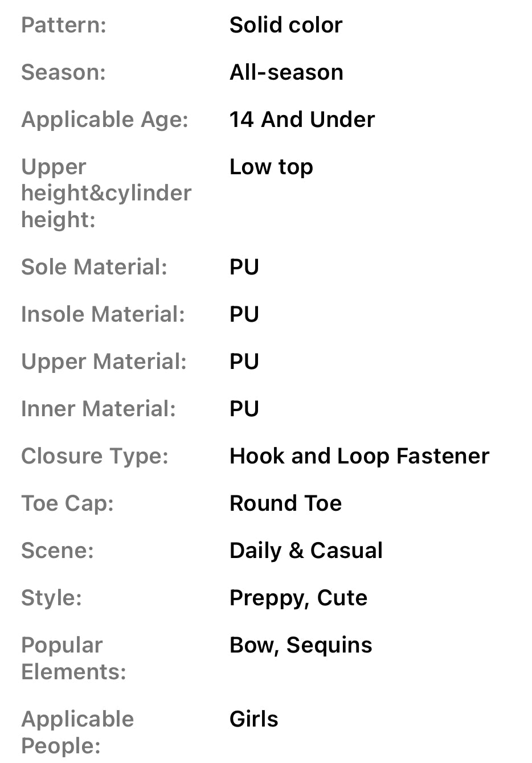The width and height of the screenshot is (532, 763).
Task: Tap the "Applicable Age:" label
Action: pyautogui.click(x=105, y=120)
